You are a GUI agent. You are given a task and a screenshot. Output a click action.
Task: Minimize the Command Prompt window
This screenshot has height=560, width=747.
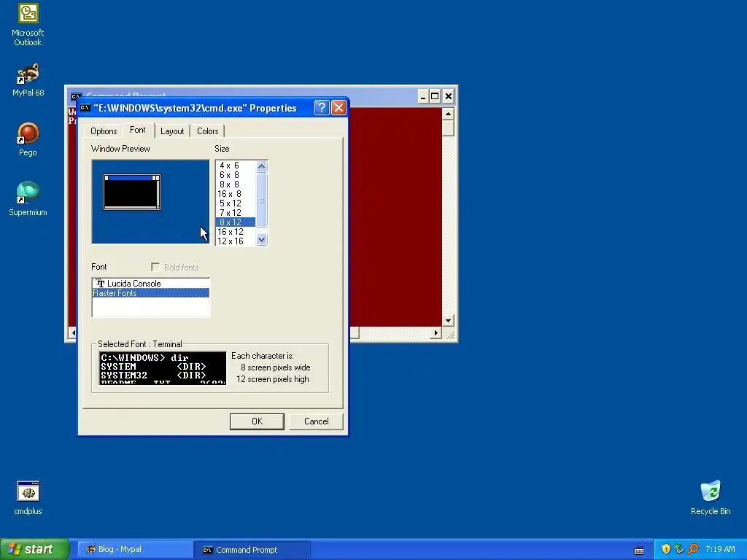coord(423,97)
